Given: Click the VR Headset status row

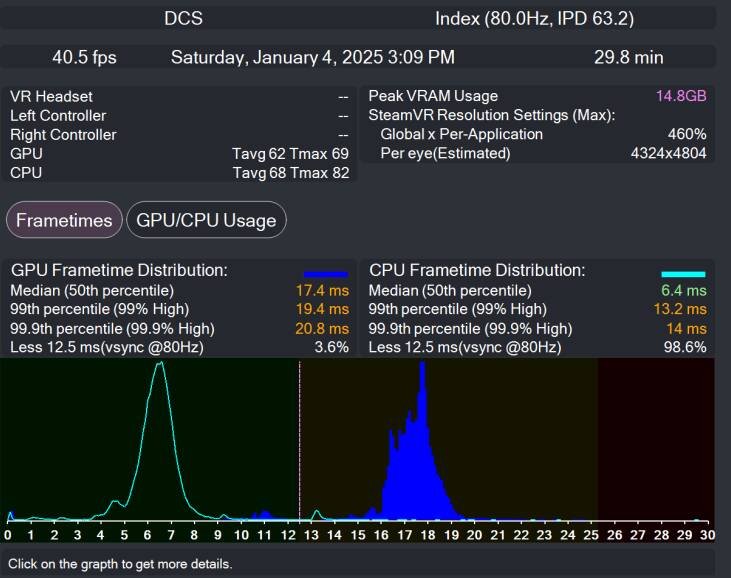Looking at the screenshot, I should [x=179, y=96].
